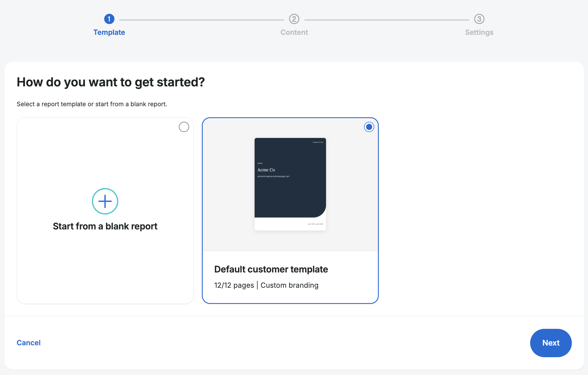This screenshot has width=588, height=375.
Task: Click the plus circle icon
Action: point(105,201)
